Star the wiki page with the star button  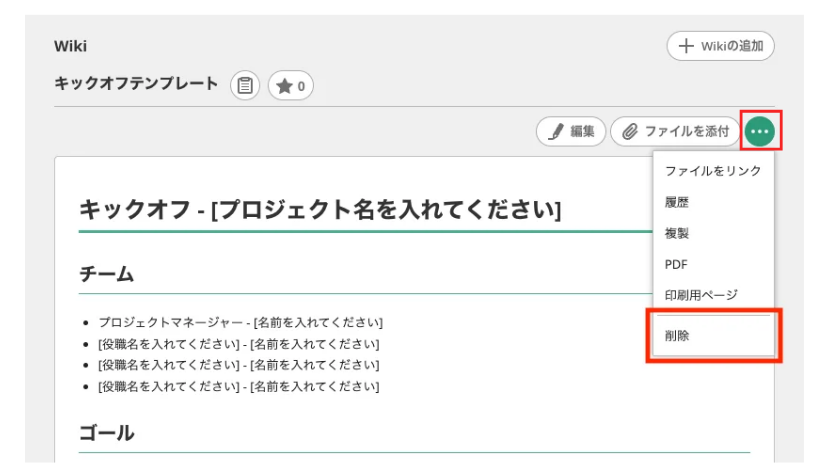[290, 85]
